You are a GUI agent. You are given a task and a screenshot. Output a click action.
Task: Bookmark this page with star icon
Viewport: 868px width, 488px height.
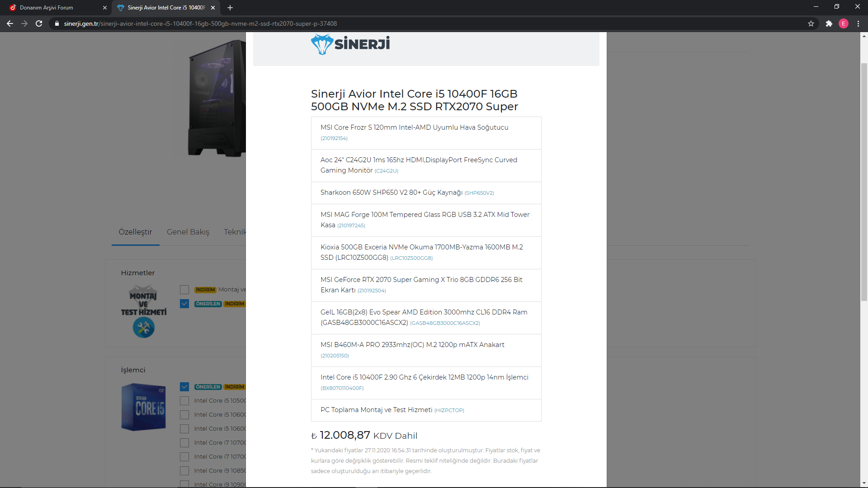pyautogui.click(x=811, y=23)
